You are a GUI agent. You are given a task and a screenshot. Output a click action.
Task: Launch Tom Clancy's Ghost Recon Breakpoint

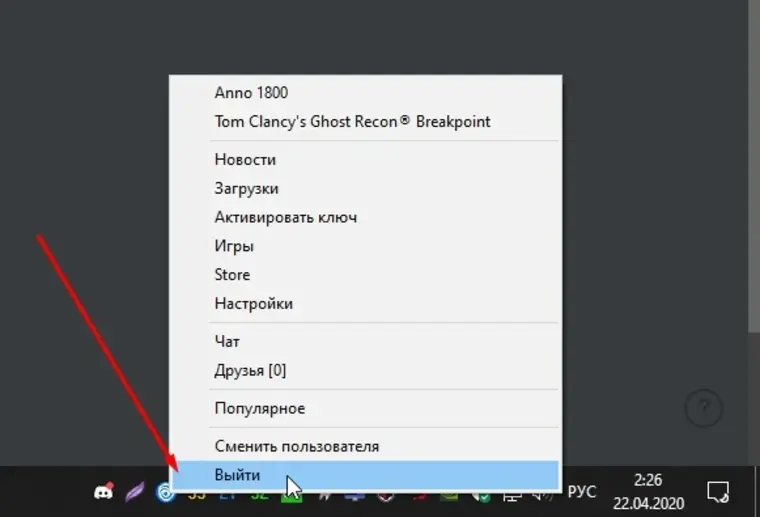tap(366, 121)
